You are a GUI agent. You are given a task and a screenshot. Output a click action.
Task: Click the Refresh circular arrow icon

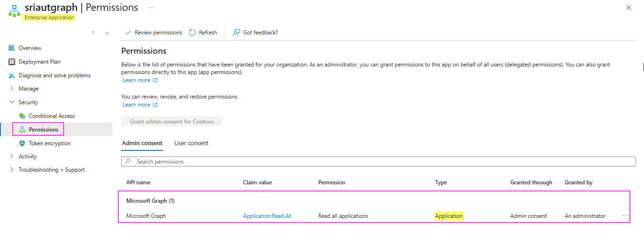pos(192,33)
